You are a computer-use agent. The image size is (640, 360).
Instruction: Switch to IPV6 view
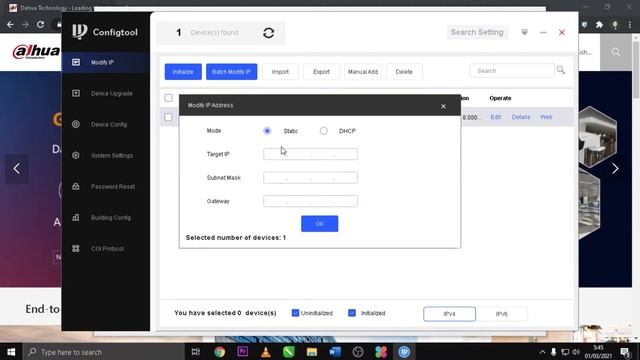coord(502,314)
